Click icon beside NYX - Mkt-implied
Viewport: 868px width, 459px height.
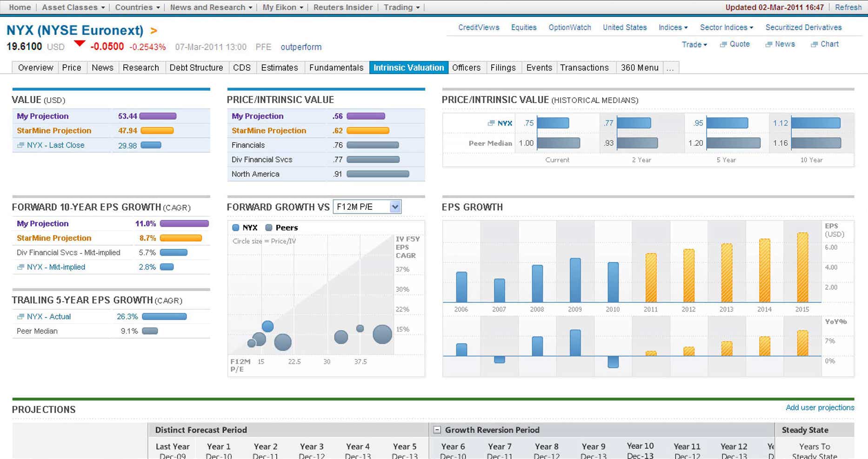20,267
